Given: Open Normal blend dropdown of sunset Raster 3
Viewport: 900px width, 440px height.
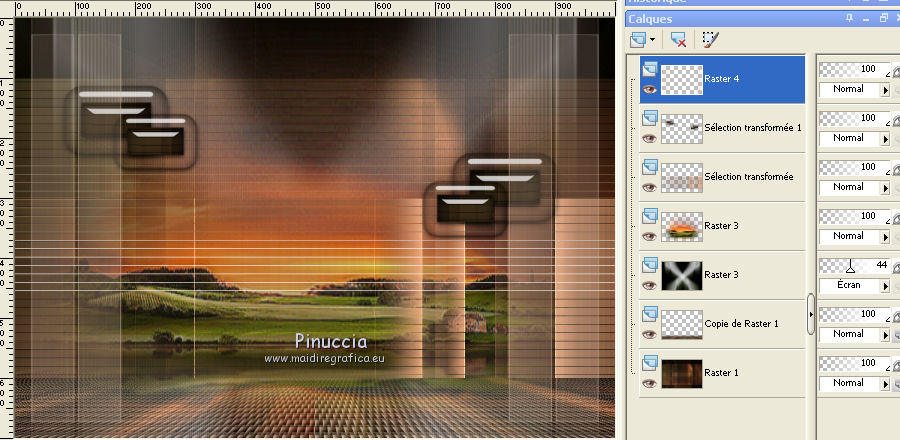Looking at the screenshot, I should point(885,236).
